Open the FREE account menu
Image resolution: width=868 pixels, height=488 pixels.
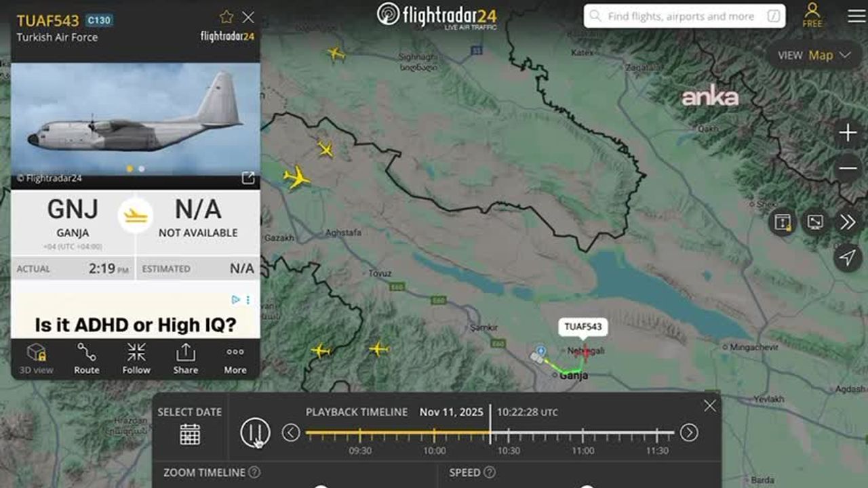click(812, 16)
